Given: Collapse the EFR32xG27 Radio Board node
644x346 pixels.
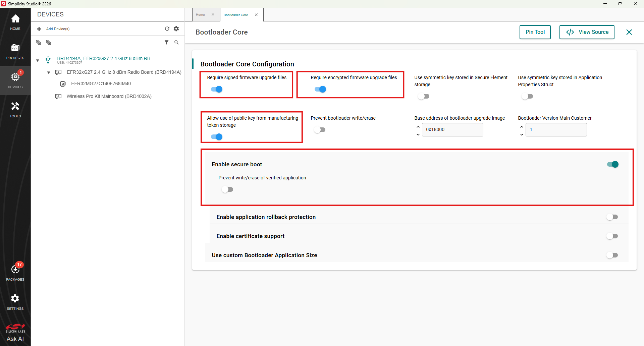Looking at the screenshot, I should coord(49,72).
